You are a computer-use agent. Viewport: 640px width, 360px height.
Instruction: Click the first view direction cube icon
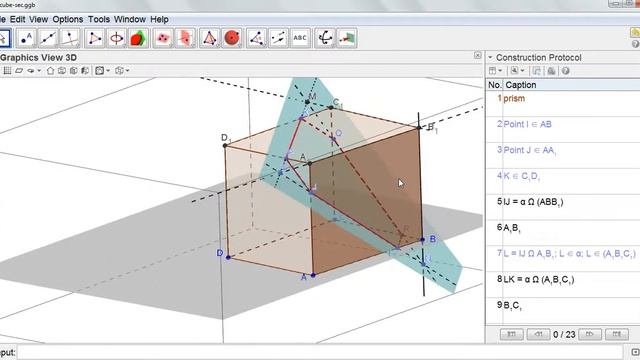pyautogui.click(x=62, y=71)
